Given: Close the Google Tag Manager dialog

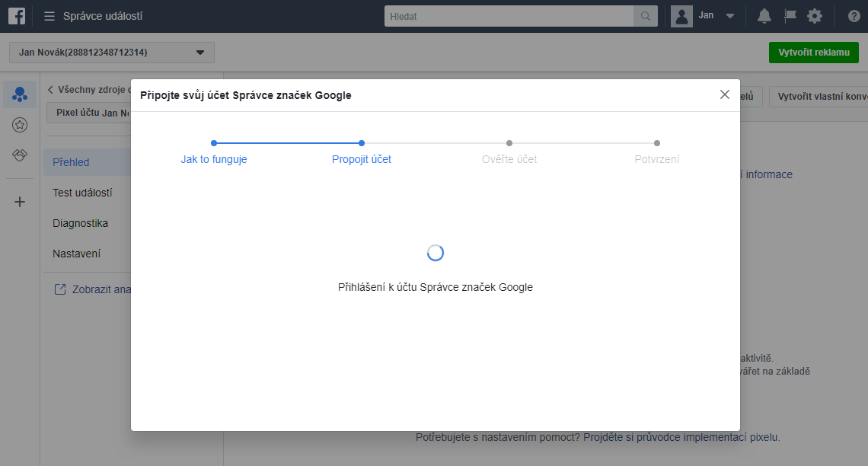Looking at the screenshot, I should pos(724,94).
